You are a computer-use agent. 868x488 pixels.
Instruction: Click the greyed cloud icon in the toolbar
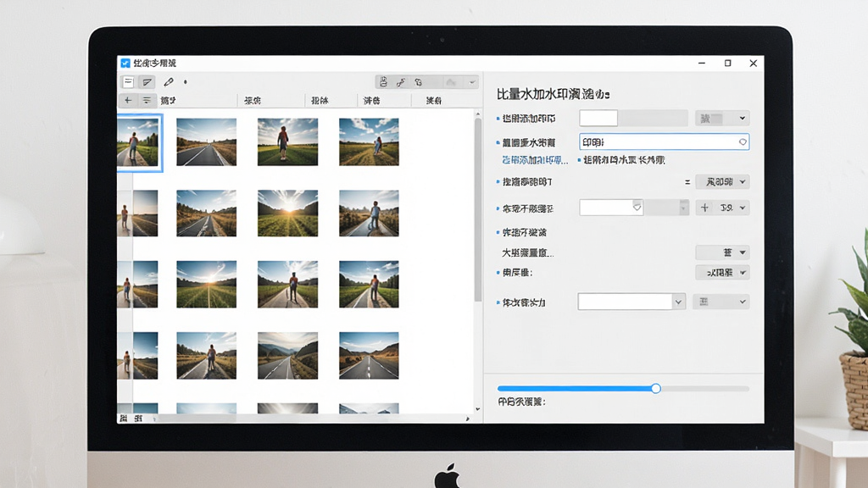pos(451,82)
